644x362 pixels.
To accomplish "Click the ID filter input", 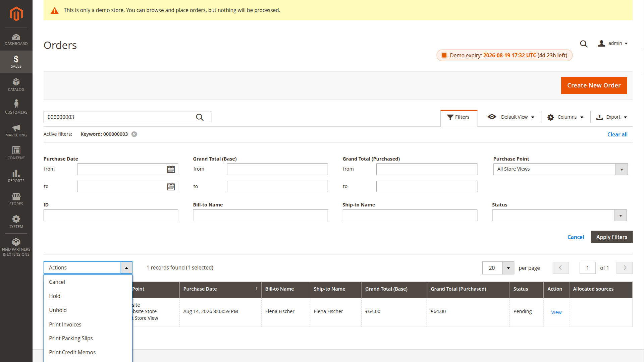I will click(x=111, y=216).
